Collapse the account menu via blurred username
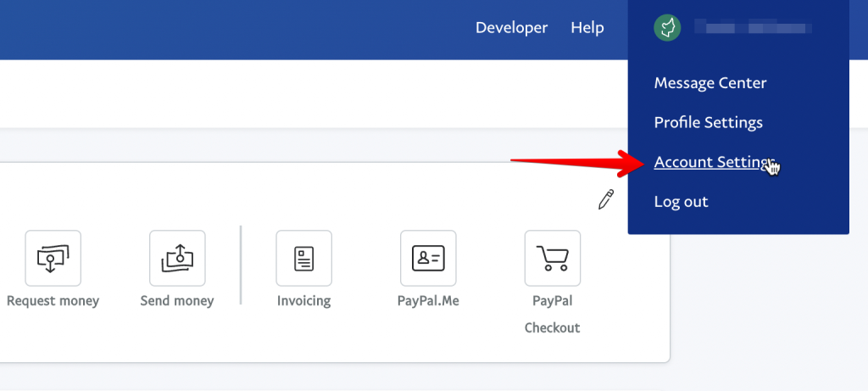Screen dimensions: 868x391 tap(753, 28)
